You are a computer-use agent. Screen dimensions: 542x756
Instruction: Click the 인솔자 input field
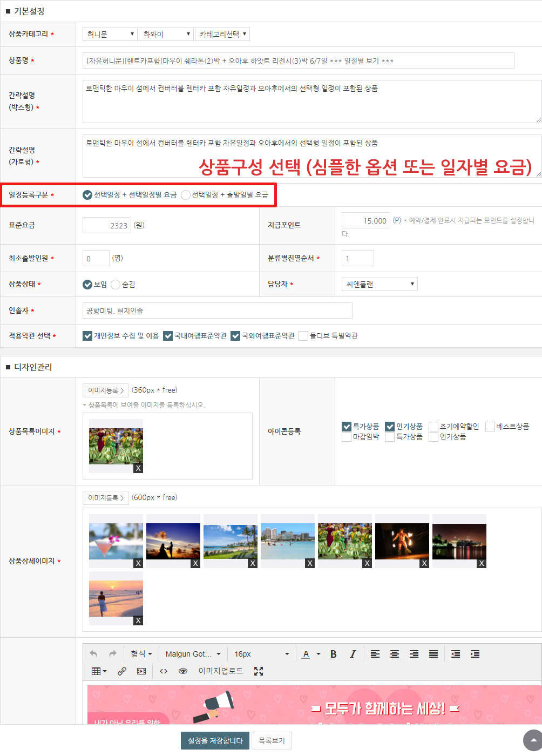tap(218, 310)
